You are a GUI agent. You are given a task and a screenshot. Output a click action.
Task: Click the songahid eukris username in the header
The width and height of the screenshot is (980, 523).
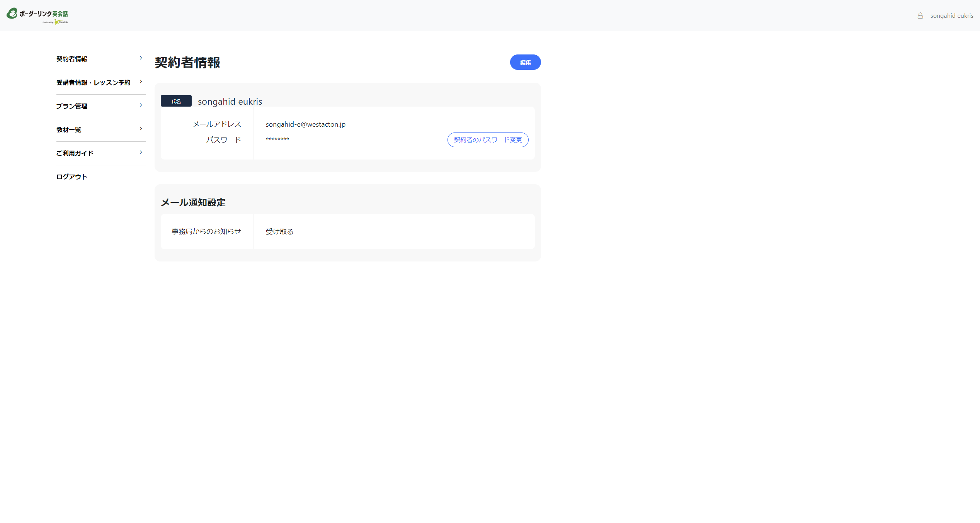coord(951,15)
